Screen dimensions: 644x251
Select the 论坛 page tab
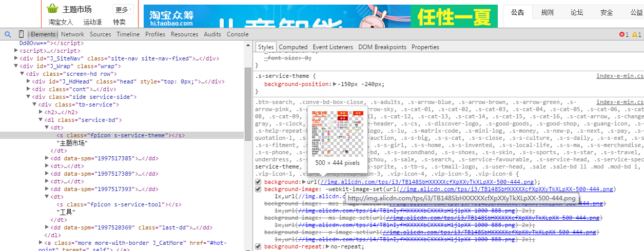[577, 12]
